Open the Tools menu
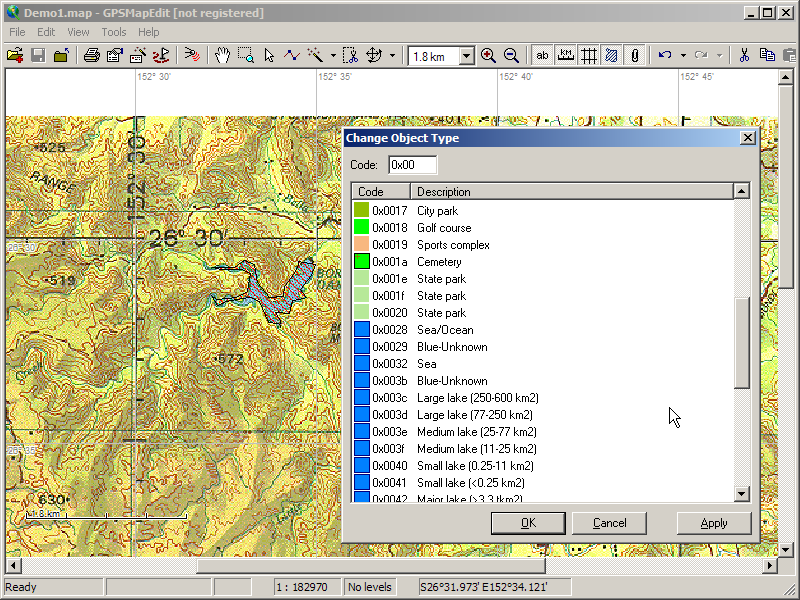Image resolution: width=800 pixels, height=600 pixels. 114,32
